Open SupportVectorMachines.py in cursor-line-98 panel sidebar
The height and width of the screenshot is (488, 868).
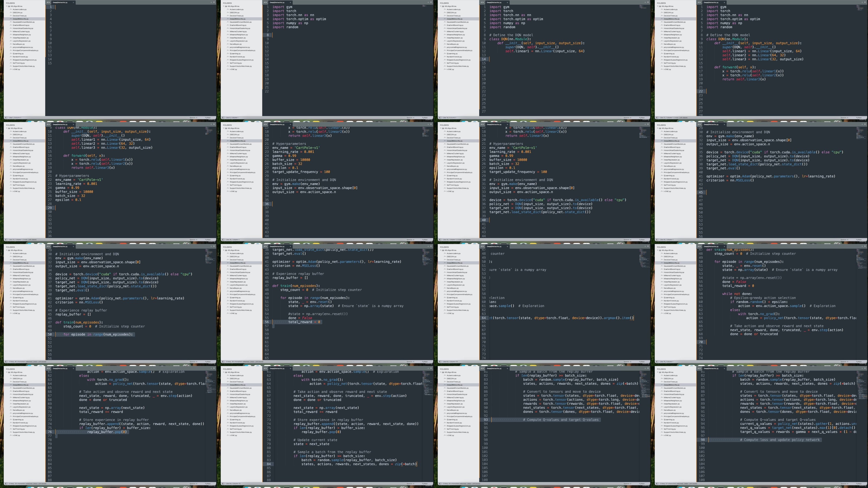click(675, 432)
